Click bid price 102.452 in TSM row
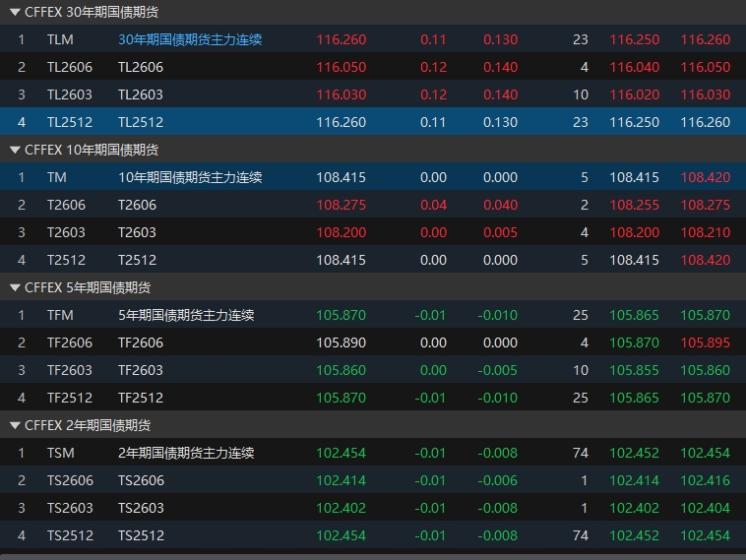The width and height of the screenshot is (746, 560). 634,453
